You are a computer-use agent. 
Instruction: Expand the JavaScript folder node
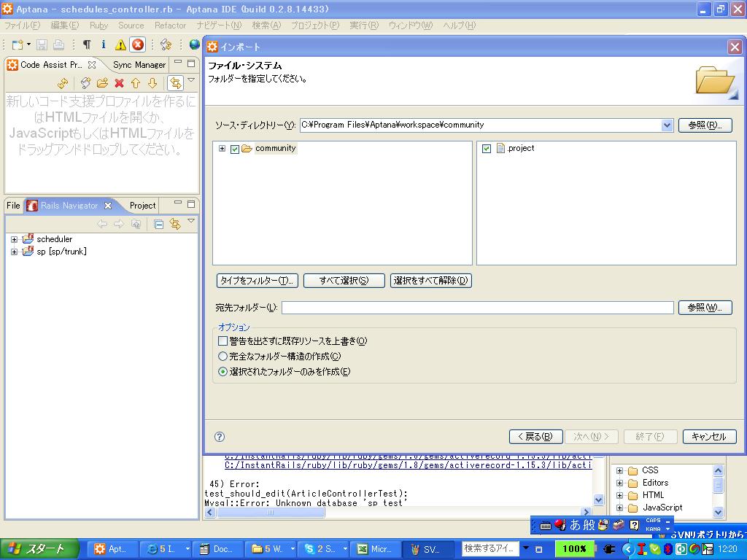click(x=620, y=508)
